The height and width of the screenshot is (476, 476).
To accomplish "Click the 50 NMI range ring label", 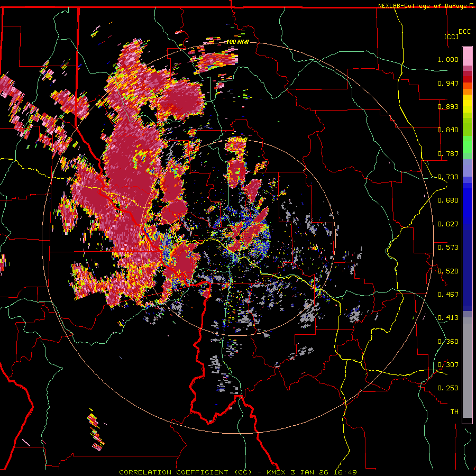I will pyautogui.click(x=237, y=140).
